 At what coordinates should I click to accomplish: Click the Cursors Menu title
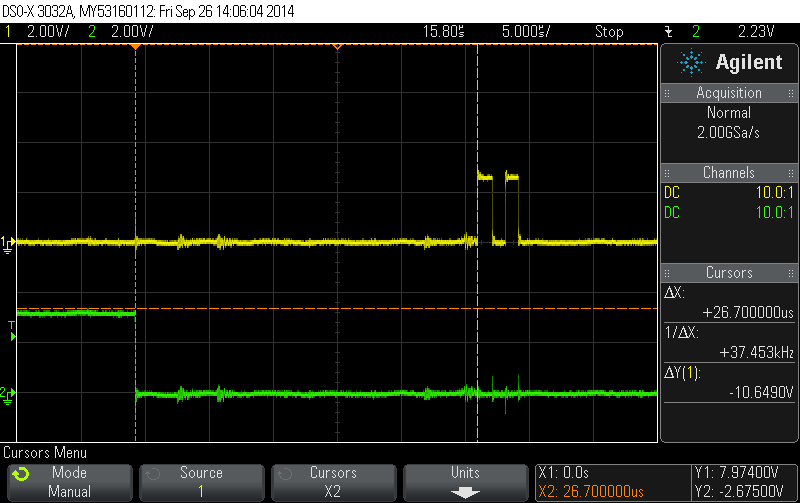45,452
